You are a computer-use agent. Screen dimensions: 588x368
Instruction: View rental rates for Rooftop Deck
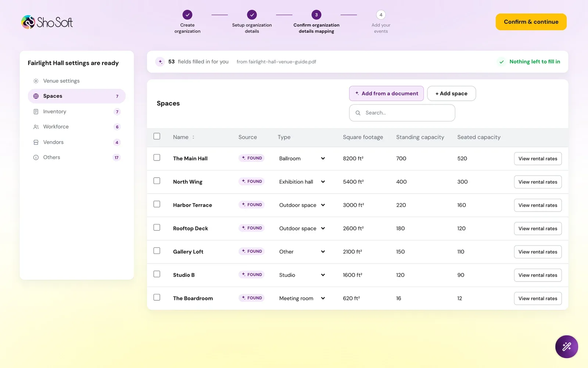click(538, 229)
